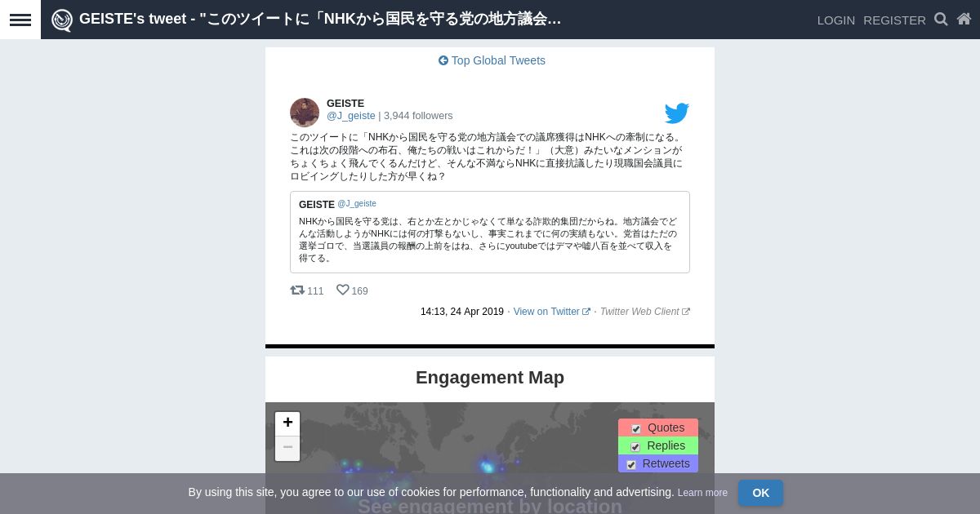Open View on Twitter link
The width and height of the screenshot is (980, 514).
552,312
